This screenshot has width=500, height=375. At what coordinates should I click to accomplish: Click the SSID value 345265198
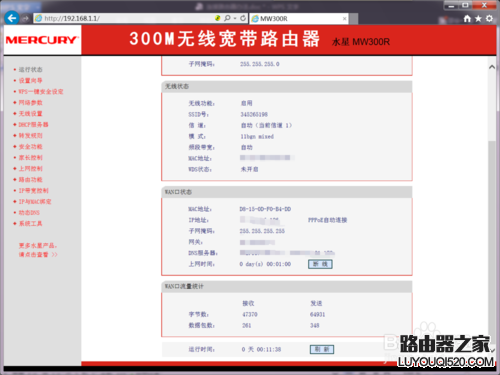254,114
